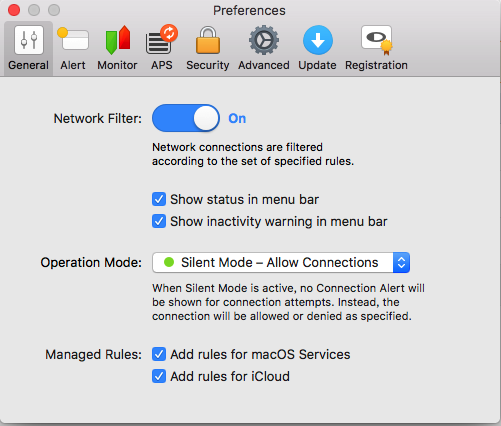Viewport: 501px width, 426px height.
Task: Open the General sliders icon pane
Action: [29, 40]
